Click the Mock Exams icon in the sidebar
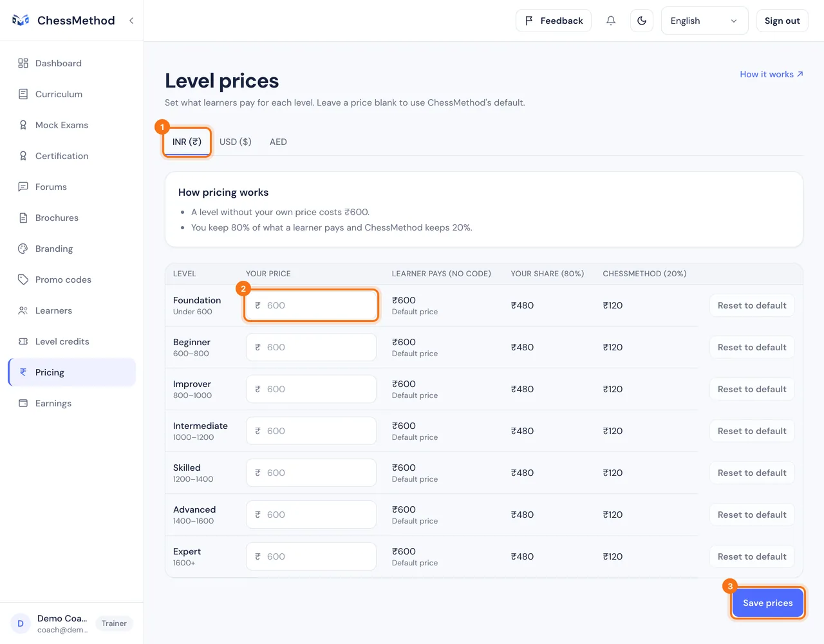Viewport: 824px width, 644px height. click(23, 125)
